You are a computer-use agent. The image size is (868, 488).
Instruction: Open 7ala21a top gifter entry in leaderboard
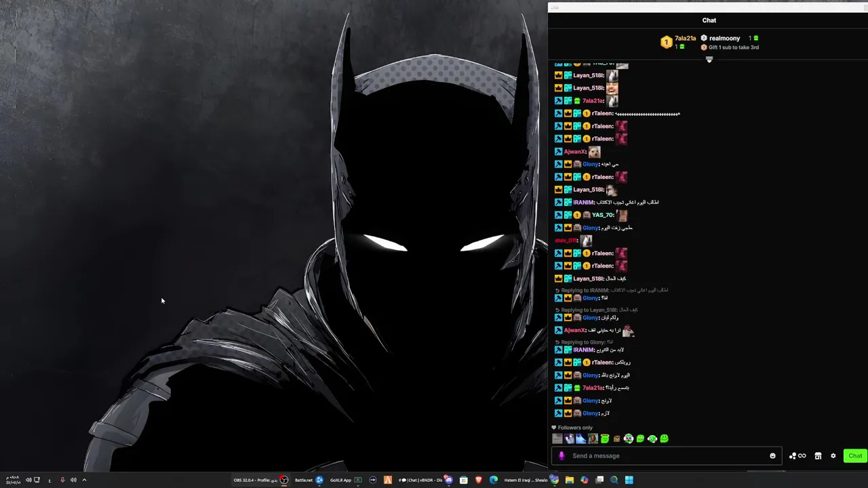coord(679,42)
